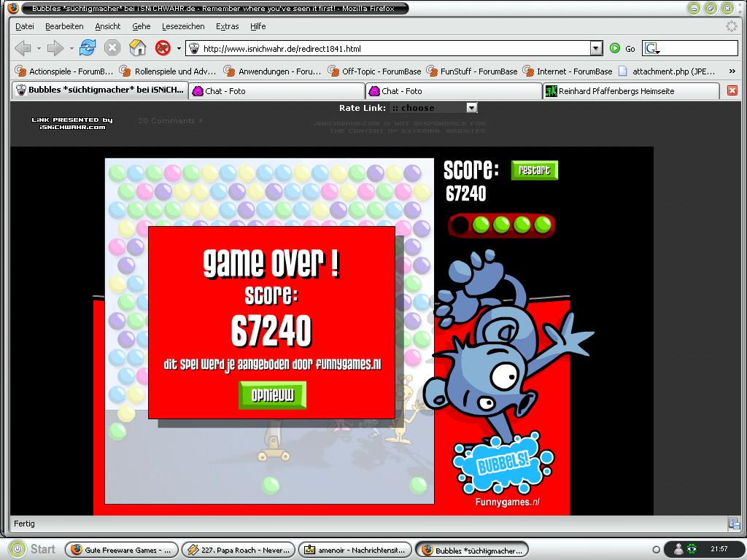Image resolution: width=747 pixels, height=560 pixels.
Task: Click the Funnygames.nl logo text
Action: tap(508, 502)
